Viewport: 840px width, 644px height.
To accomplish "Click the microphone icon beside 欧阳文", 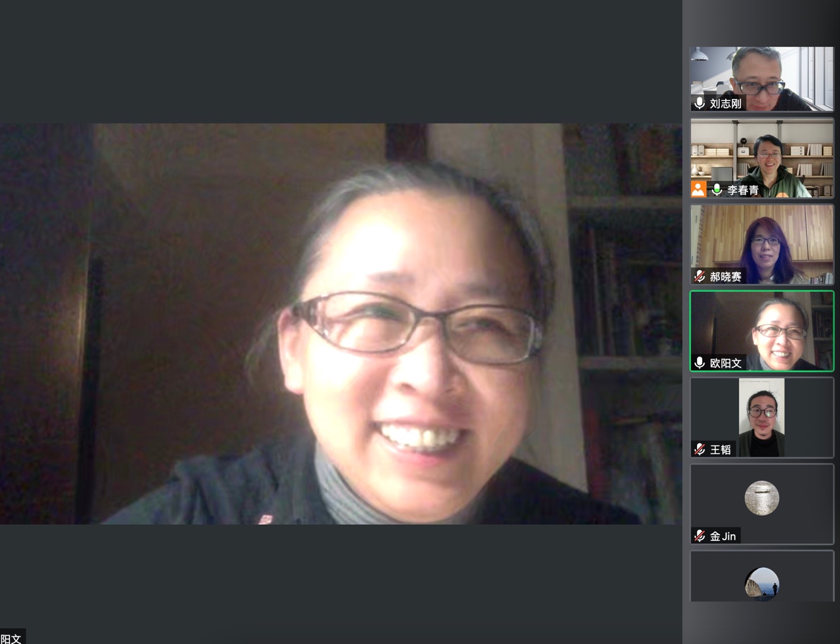I will [x=700, y=363].
